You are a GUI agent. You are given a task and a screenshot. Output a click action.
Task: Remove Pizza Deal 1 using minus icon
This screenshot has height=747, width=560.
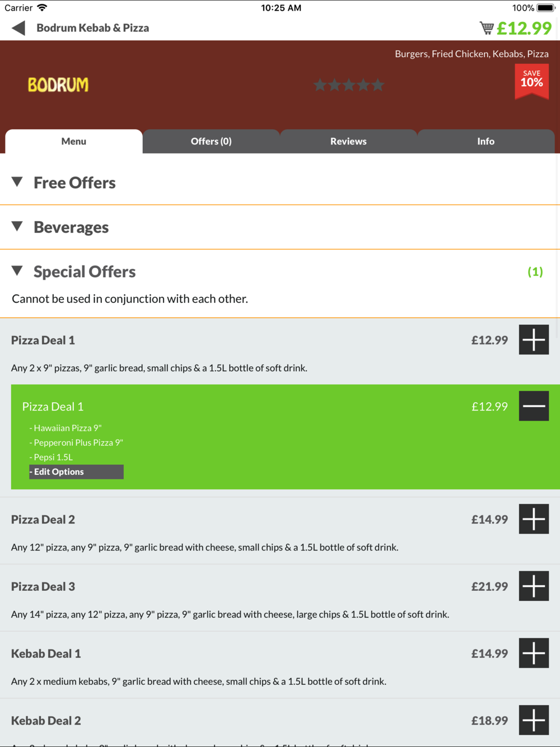pyautogui.click(x=534, y=406)
